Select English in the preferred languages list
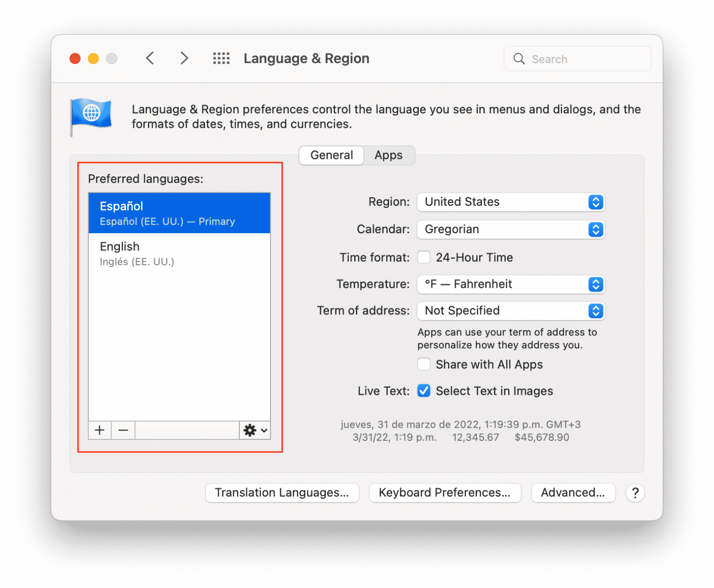This screenshot has width=714, height=588. click(179, 253)
